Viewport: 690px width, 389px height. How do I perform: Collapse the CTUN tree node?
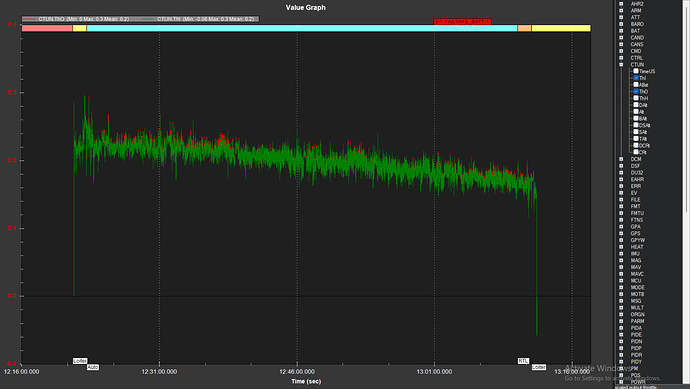tap(621, 65)
